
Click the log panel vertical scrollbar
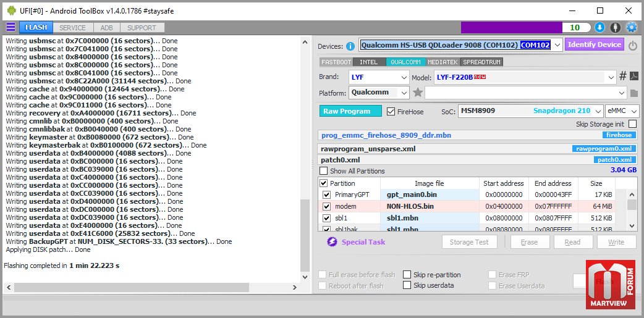tap(304, 235)
